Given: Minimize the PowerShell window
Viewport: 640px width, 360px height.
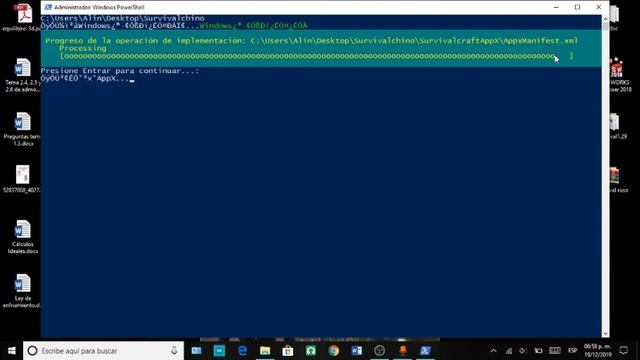Looking at the screenshot, I should coord(556,7).
